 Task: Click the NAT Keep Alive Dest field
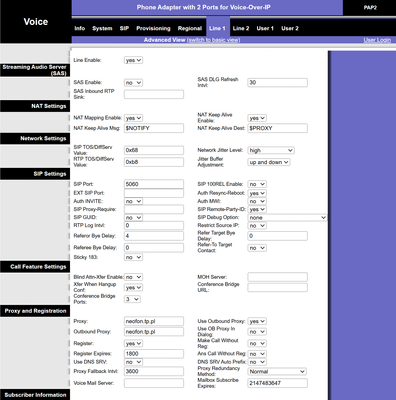(277, 128)
